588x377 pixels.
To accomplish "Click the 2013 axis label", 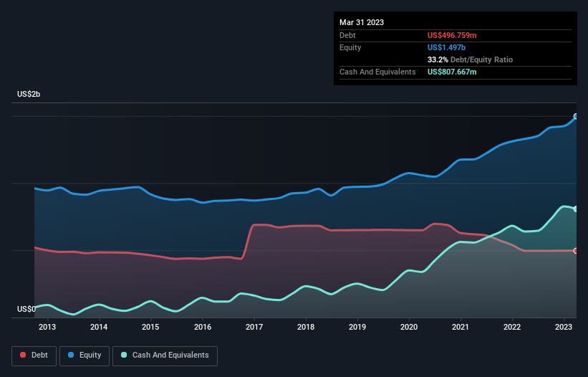I will pyautogui.click(x=47, y=327).
